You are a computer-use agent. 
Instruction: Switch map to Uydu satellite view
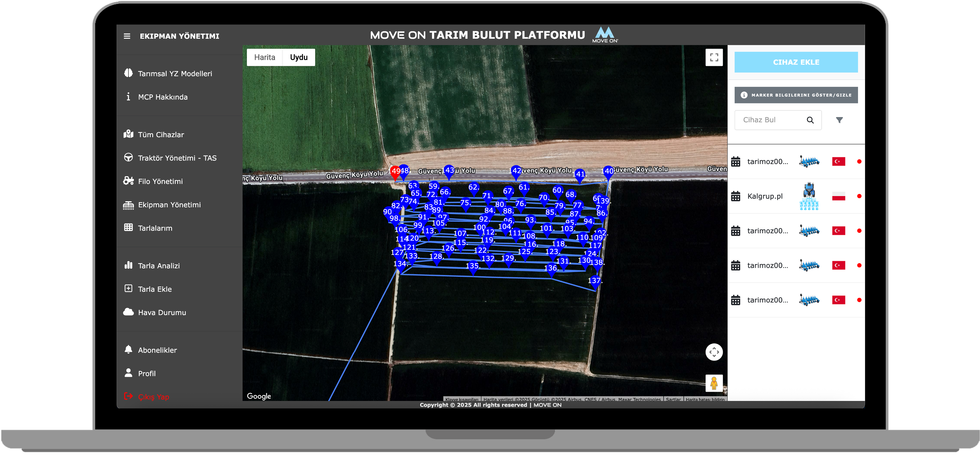(x=299, y=57)
